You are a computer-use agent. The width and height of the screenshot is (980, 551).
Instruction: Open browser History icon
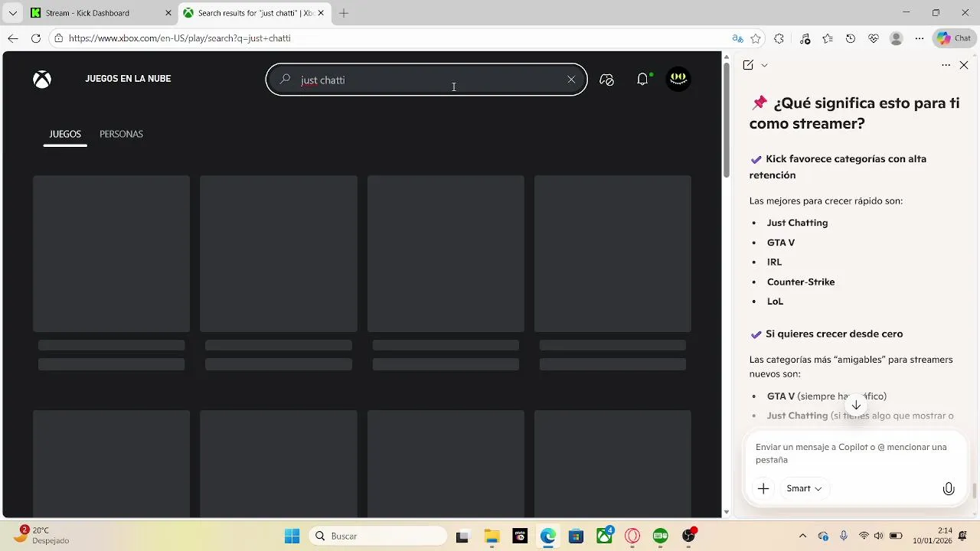pos(851,38)
